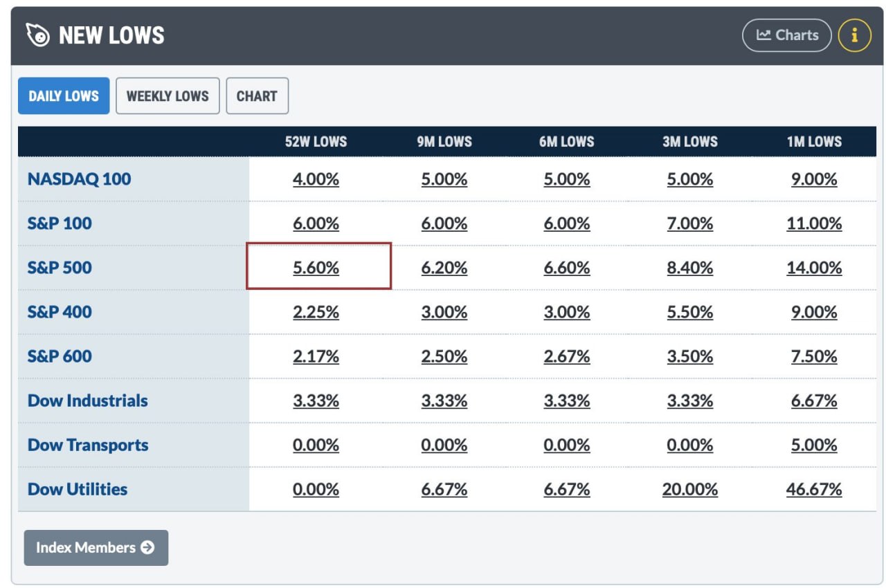Click Dow Utilities 1M lows 46.67%
This screenshot has height=588, width=886.
(814, 489)
